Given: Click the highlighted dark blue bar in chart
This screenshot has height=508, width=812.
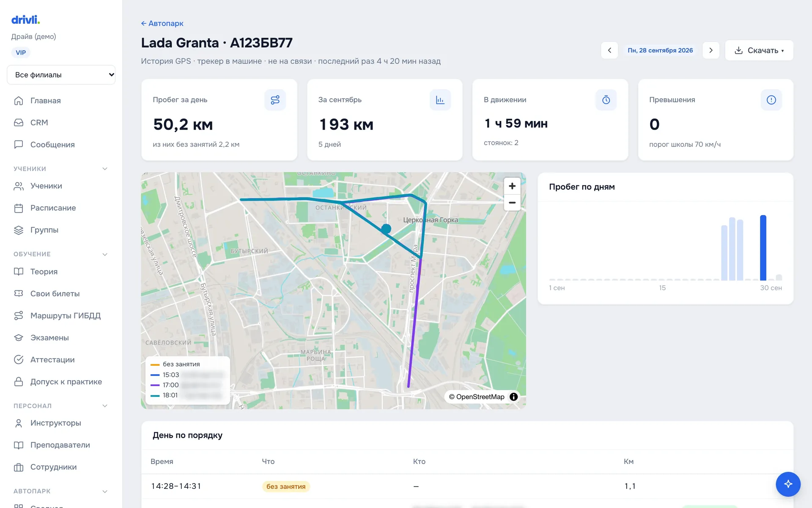Looking at the screenshot, I should pos(763,248).
